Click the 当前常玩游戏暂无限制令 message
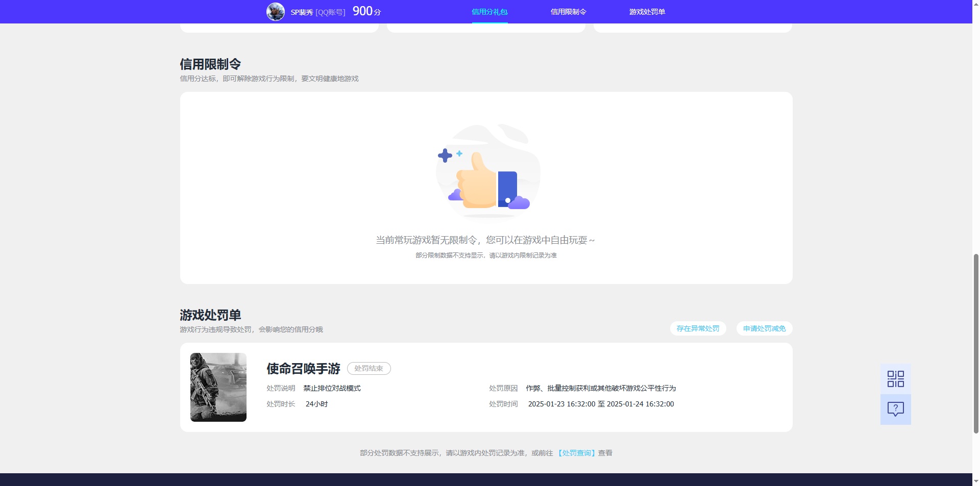Viewport: 980px width, 486px height. [x=485, y=240]
